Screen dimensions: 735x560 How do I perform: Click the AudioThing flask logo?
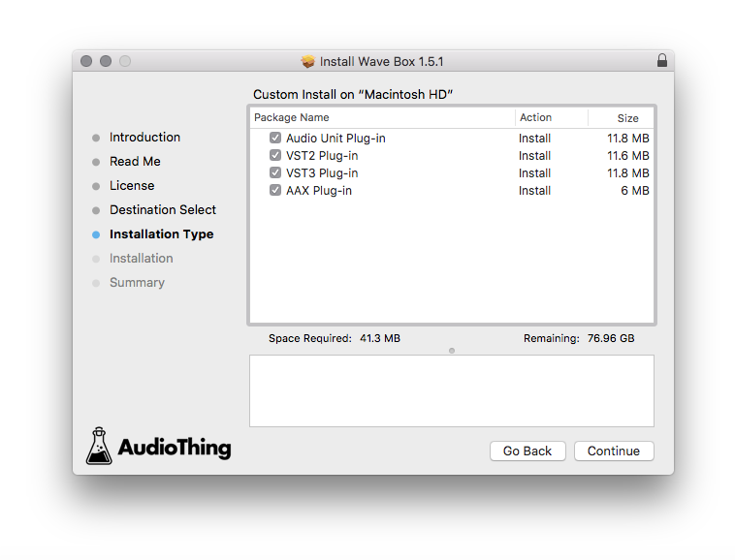[100, 446]
